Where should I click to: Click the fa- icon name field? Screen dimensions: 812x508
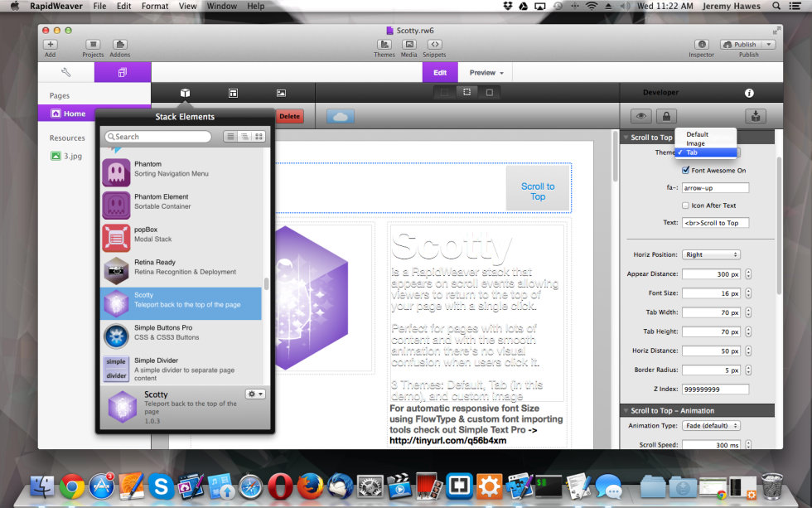tap(715, 188)
